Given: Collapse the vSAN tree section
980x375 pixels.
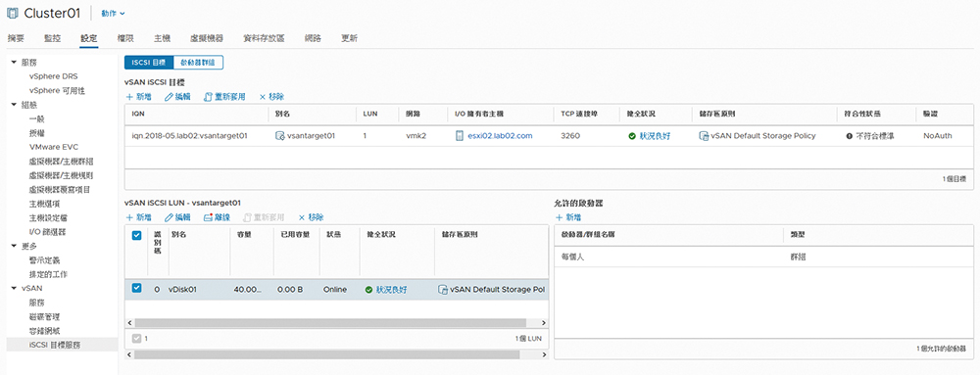Looking at the screenshot, I should tap(13, 288).
